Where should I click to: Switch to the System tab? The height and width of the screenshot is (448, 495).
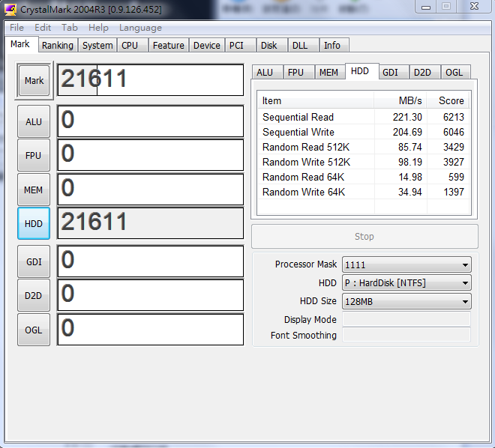point(97,46)
